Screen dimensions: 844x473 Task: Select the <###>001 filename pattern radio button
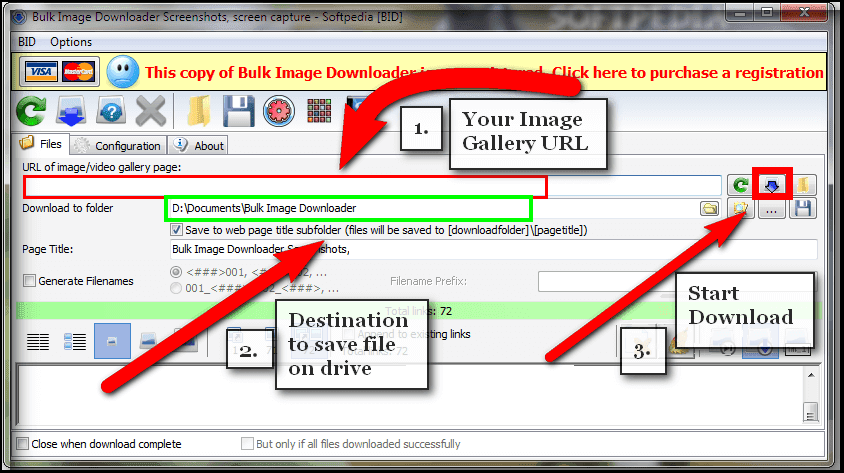[176, 272]
